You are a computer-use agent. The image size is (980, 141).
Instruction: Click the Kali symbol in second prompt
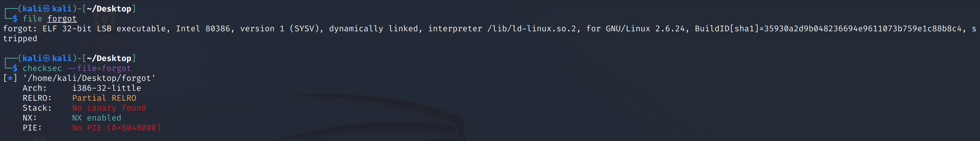(46, 58)
